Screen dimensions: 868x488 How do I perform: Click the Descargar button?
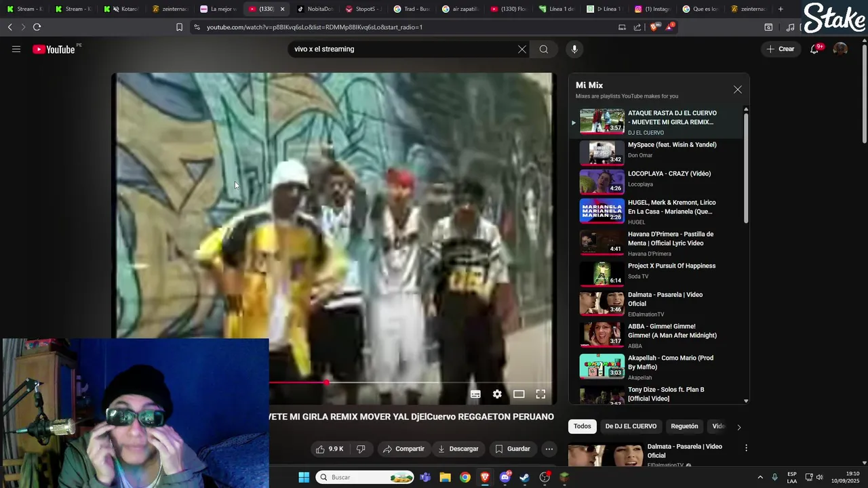tap(458, 449)
